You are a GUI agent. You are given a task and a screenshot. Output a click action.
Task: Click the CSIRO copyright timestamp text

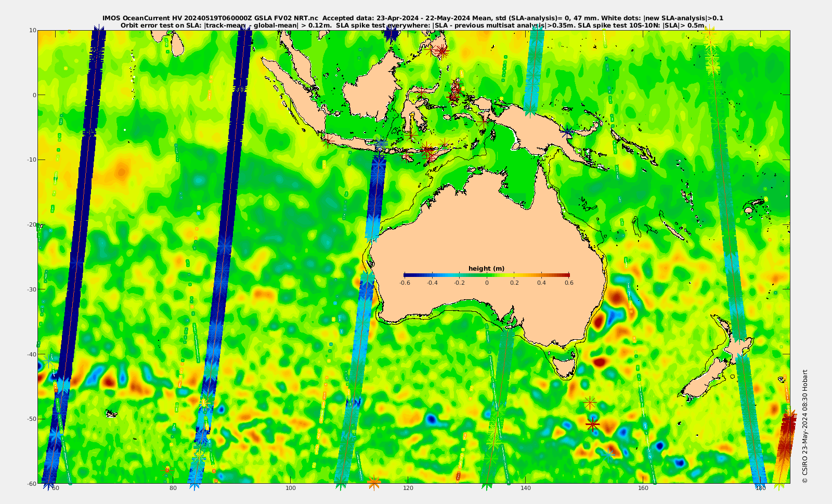(x=805, y=427)
